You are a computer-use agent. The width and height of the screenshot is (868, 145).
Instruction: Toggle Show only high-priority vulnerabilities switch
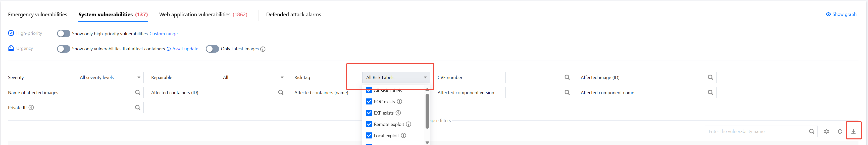click(63, 33)
